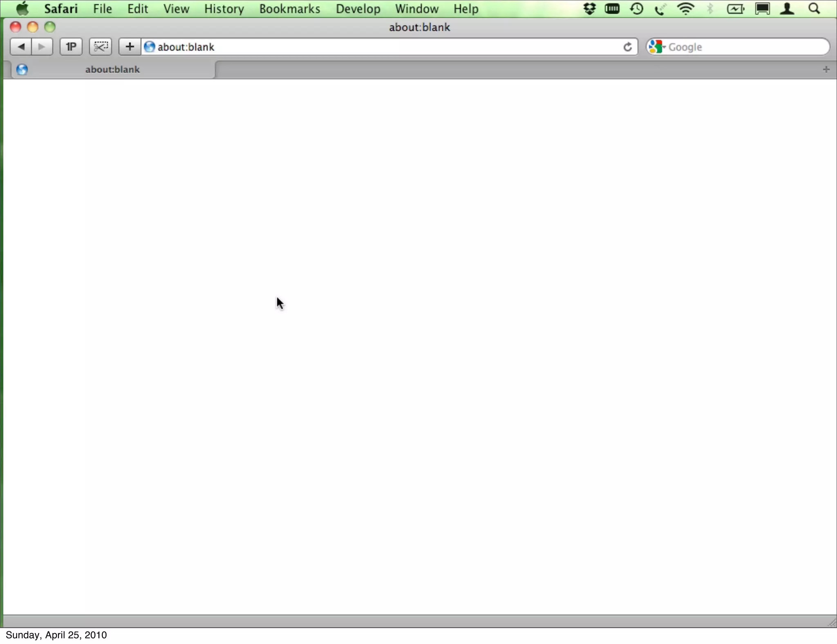Click the scissors web clip button

[101, 47]
